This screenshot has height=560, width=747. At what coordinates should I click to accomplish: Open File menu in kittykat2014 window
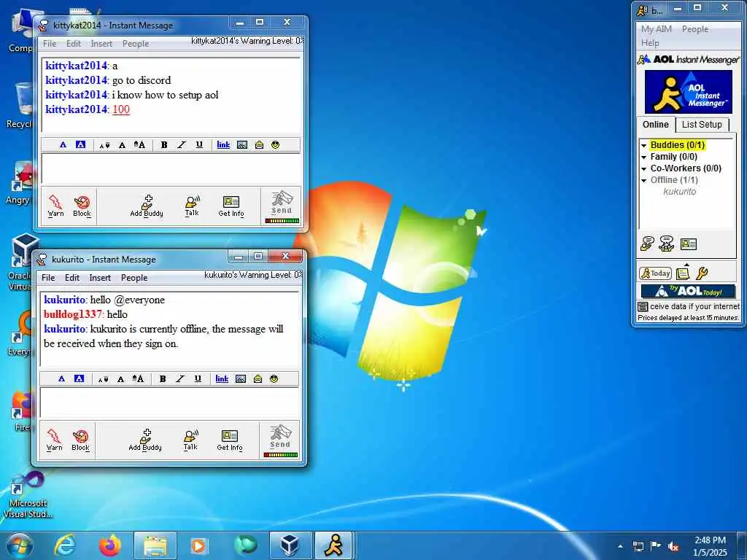[50, 43]
